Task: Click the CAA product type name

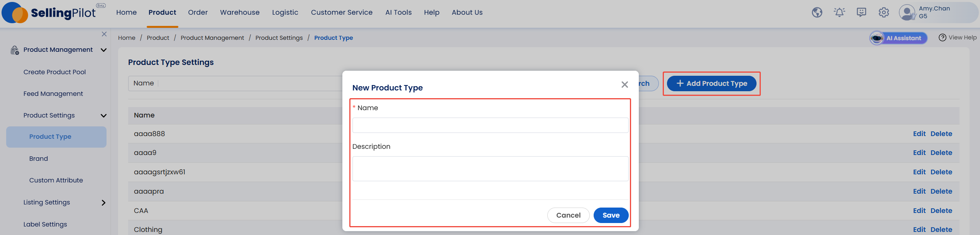Action: pyautogui.click(x=141, y=211)
